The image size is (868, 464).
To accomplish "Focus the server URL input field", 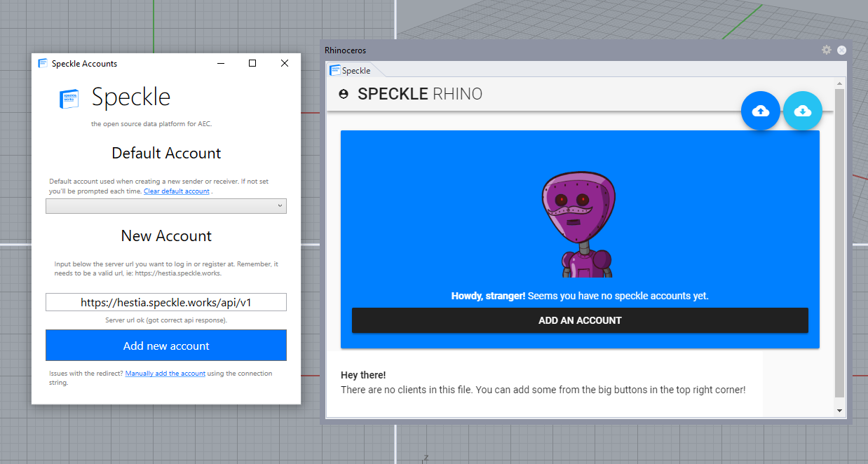I will [x=166, y=302].
